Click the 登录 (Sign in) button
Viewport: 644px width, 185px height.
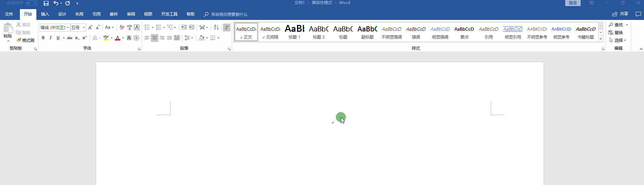tap(573, 3)
